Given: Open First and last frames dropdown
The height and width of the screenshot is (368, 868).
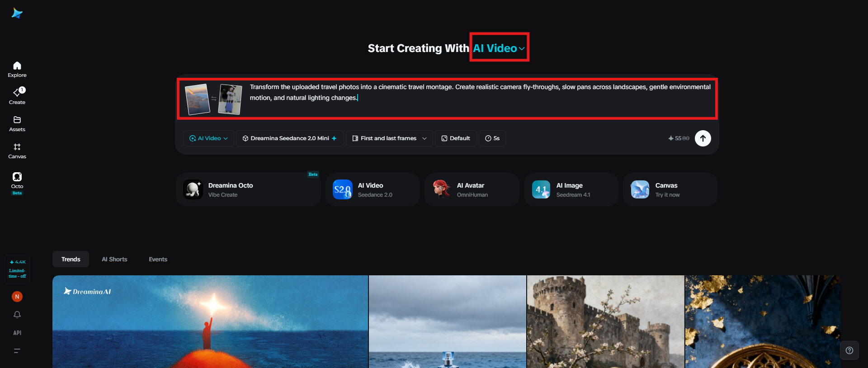Looking at the screenshot, I should click(389, 138).
